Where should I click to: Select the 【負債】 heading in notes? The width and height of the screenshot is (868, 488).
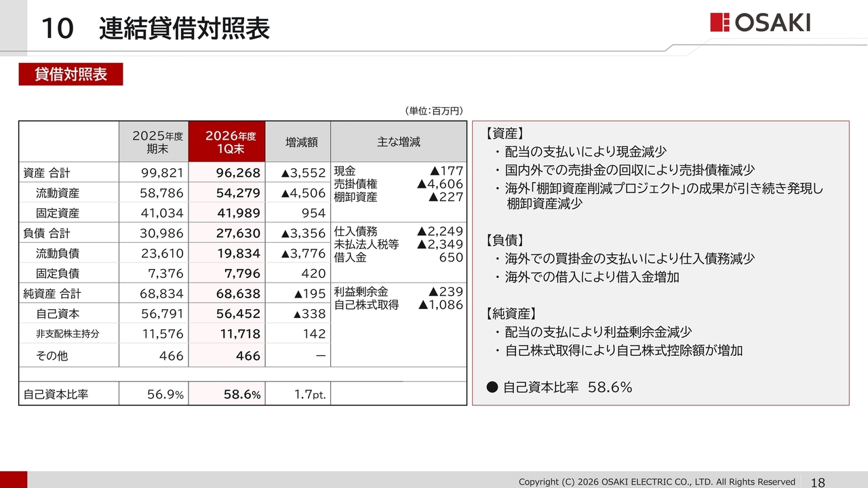point(505,240)
